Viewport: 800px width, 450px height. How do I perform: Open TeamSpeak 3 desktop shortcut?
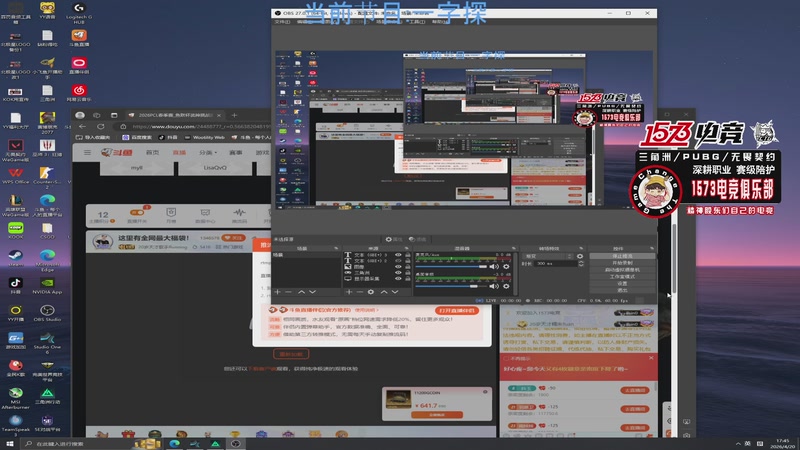[15, 426]
